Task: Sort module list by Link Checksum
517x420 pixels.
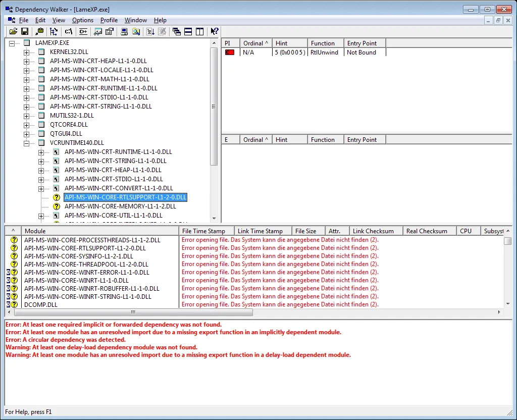Action: [376, 231]
